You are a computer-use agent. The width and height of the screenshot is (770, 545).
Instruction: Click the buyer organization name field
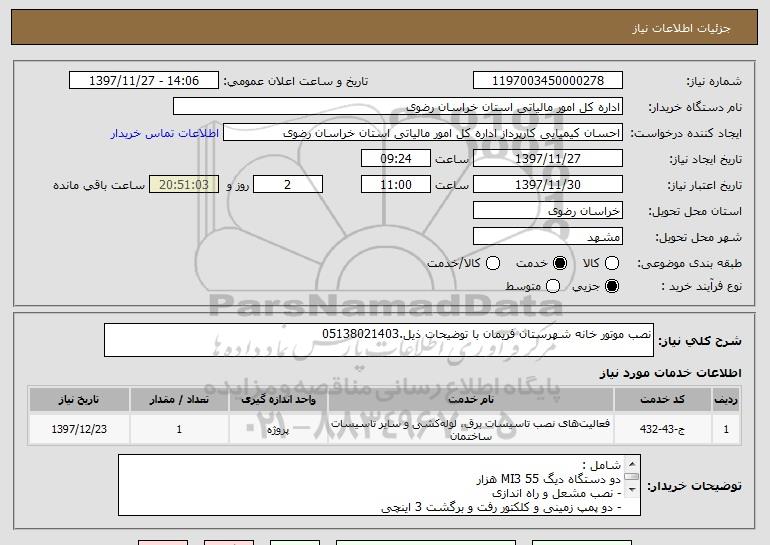tap(398, 107)
